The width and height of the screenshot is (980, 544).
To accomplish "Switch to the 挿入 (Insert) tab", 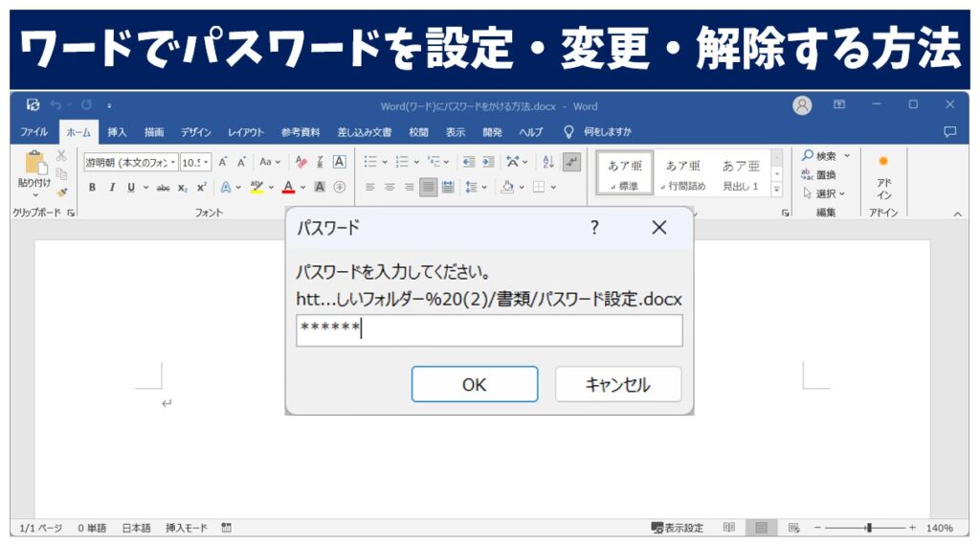I will point(117,132).
